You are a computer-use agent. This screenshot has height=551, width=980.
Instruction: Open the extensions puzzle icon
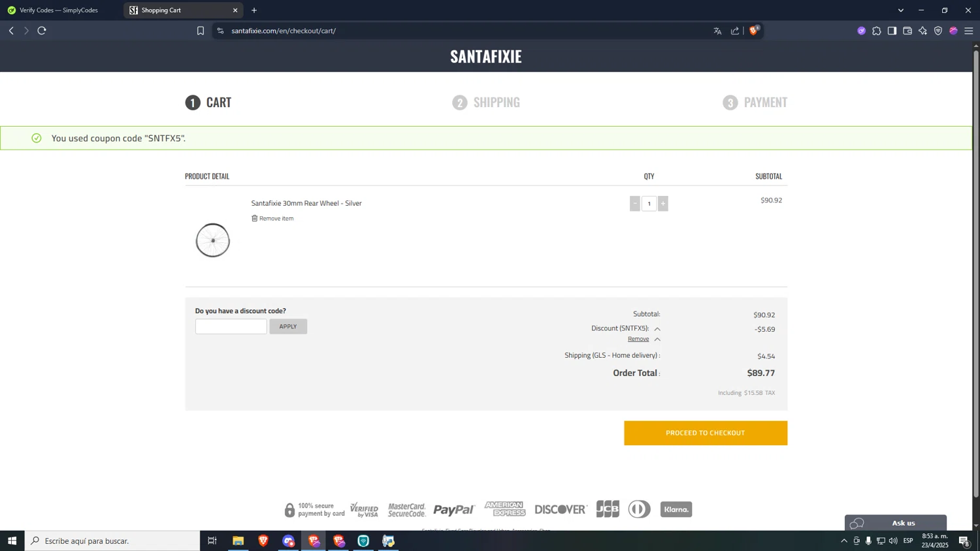pyautogui.click(x=877, y=31)
